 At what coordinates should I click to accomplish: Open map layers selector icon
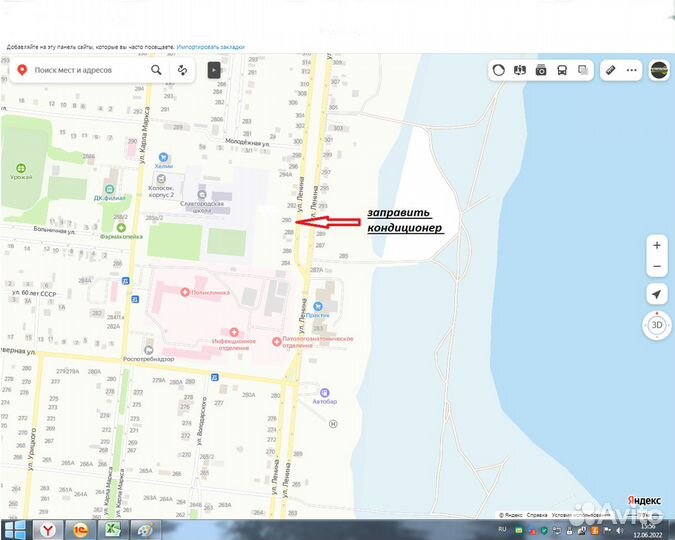(x=583, y=70)
